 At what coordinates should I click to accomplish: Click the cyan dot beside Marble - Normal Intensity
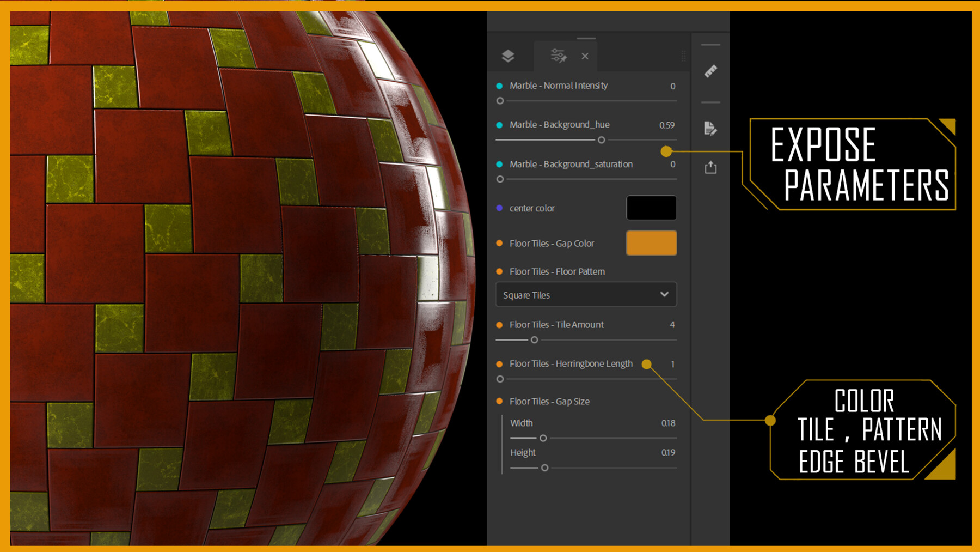tap(499, 86)
